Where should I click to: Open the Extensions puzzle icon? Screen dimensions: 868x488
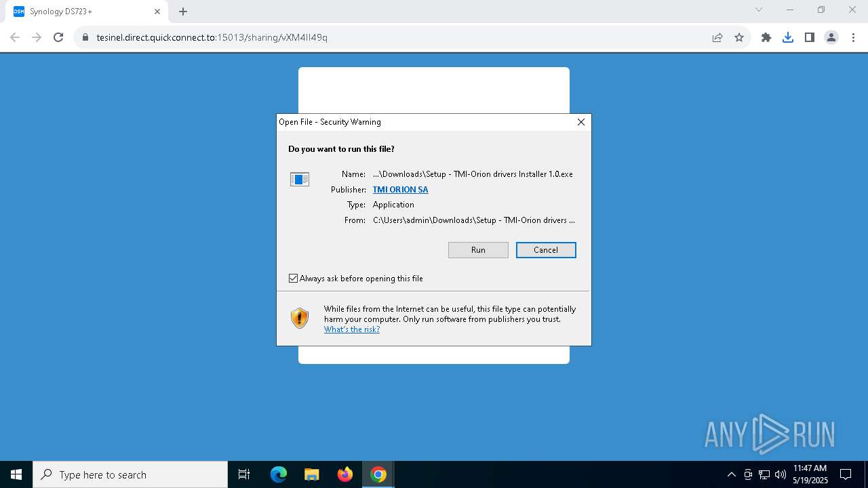click(x=766, y=37)
